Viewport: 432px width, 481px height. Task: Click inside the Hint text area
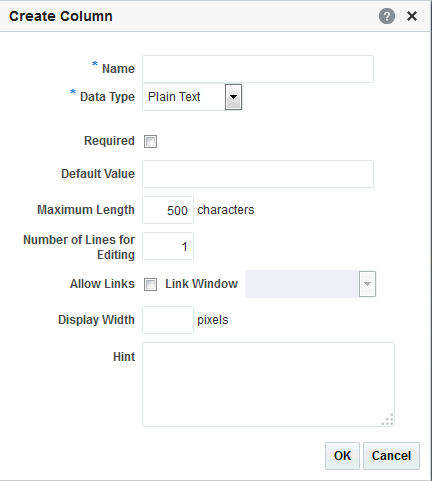click(268, 384)
